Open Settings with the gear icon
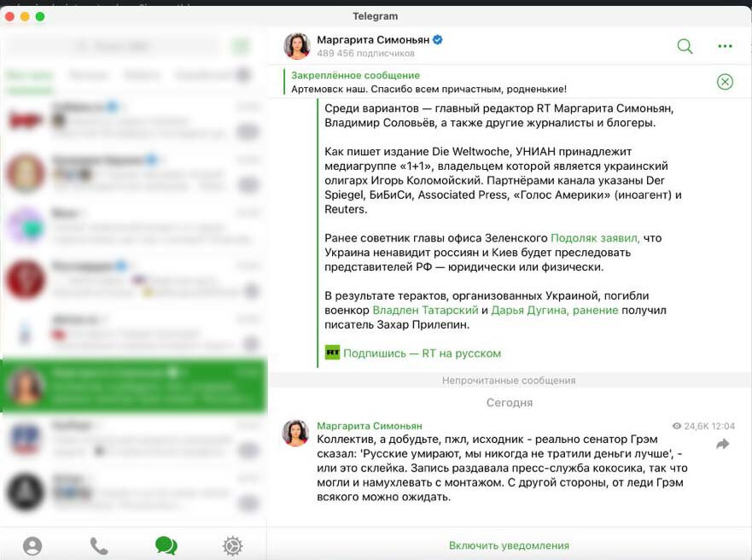 (233, 545)
